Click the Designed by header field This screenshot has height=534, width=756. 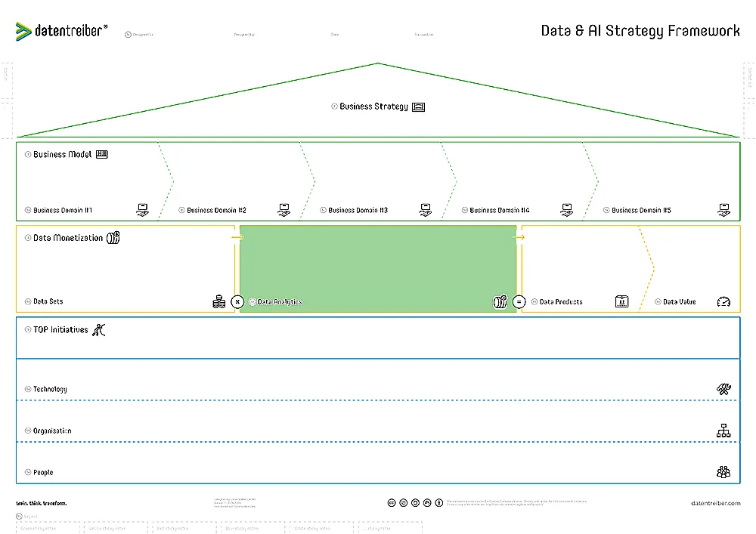click(x=244, y=35)
